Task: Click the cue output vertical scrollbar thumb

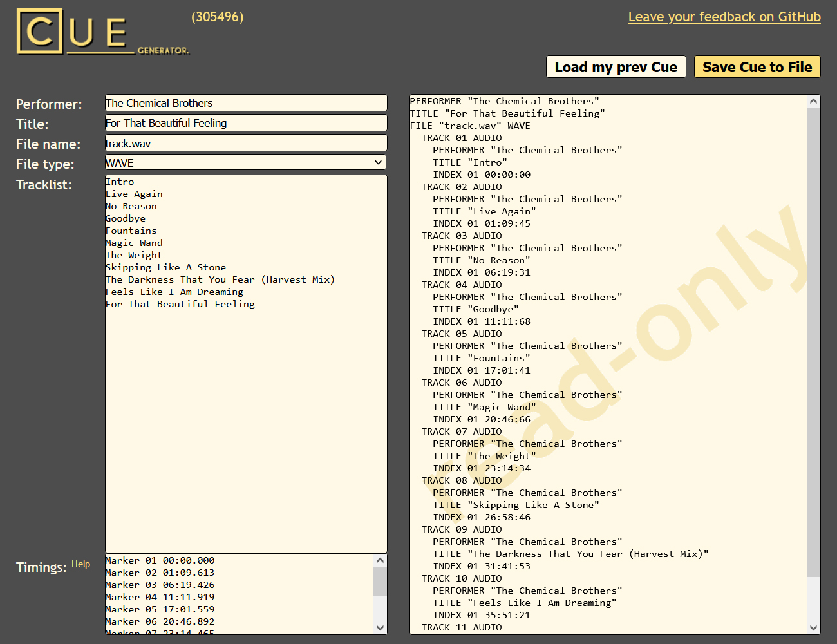Action: [813, 342]
